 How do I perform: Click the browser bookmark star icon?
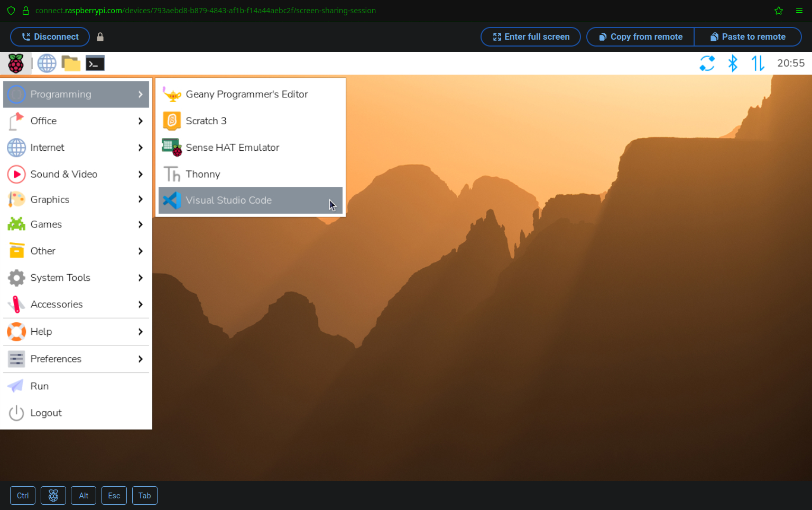(778, 11)
